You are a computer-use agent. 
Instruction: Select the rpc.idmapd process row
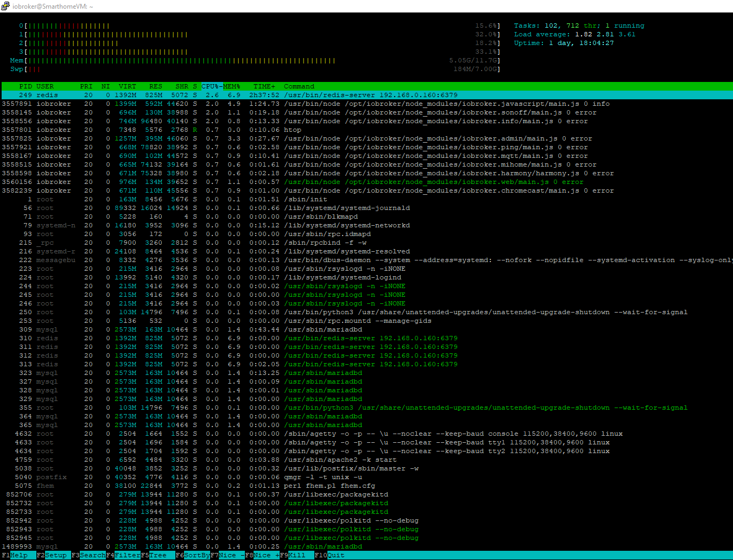(366, 234)
